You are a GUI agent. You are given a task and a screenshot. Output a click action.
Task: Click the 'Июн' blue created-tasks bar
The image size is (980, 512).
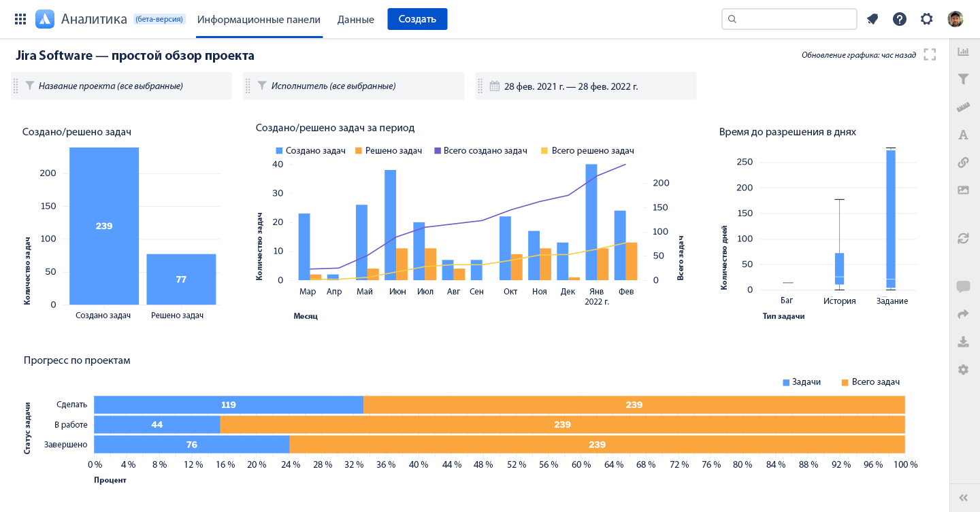click(x=390, y=225)
